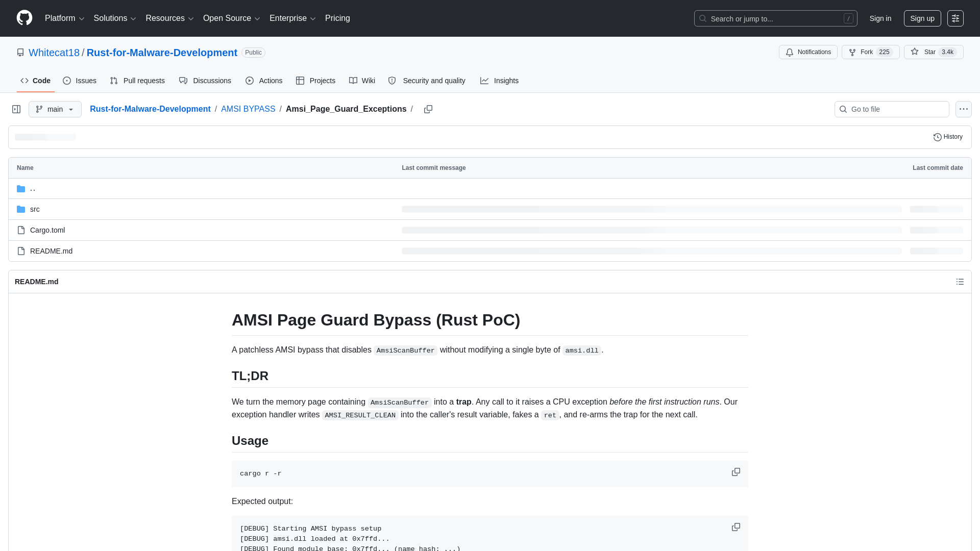The height and width of the screenshot is (551, 980).
Task: Click the Name column header
Action: point(25,168)
